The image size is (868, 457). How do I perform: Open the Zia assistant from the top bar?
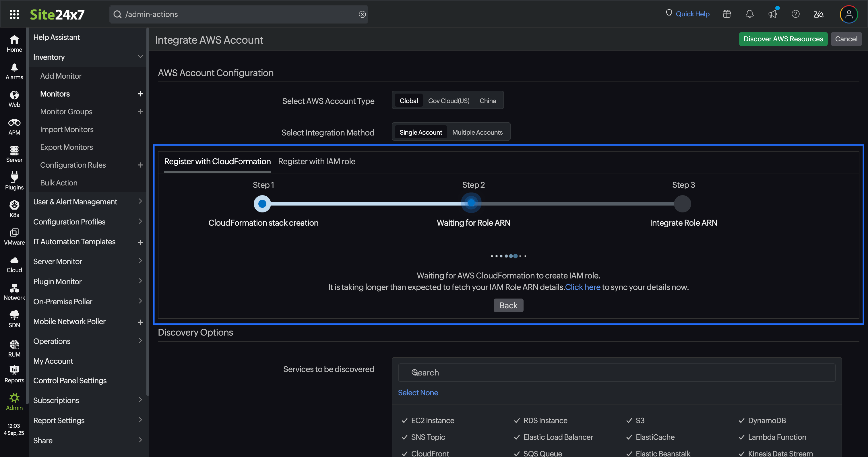pyautogui.click(x=818, y=14)
